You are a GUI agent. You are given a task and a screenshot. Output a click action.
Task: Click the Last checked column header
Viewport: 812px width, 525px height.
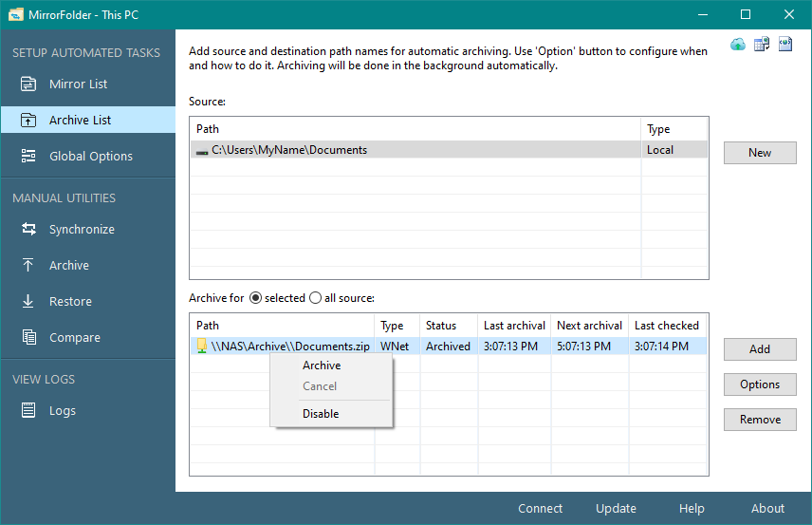pos(668,326)
